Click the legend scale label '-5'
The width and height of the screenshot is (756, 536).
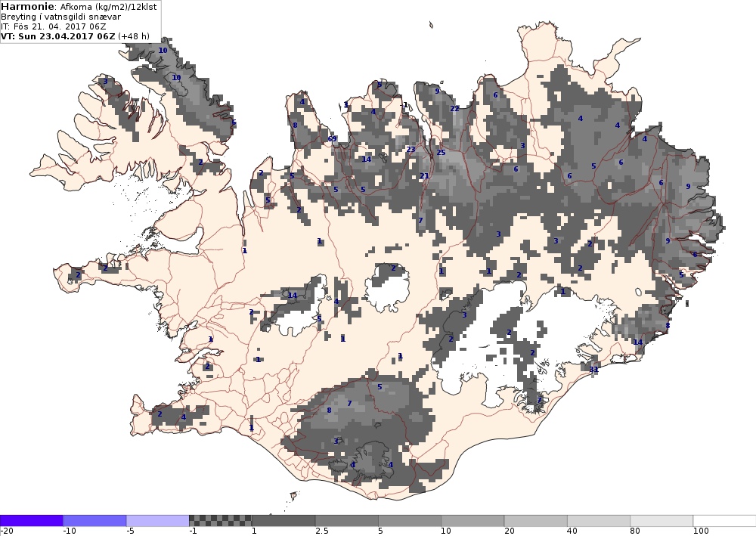click(x=131, y=531)
